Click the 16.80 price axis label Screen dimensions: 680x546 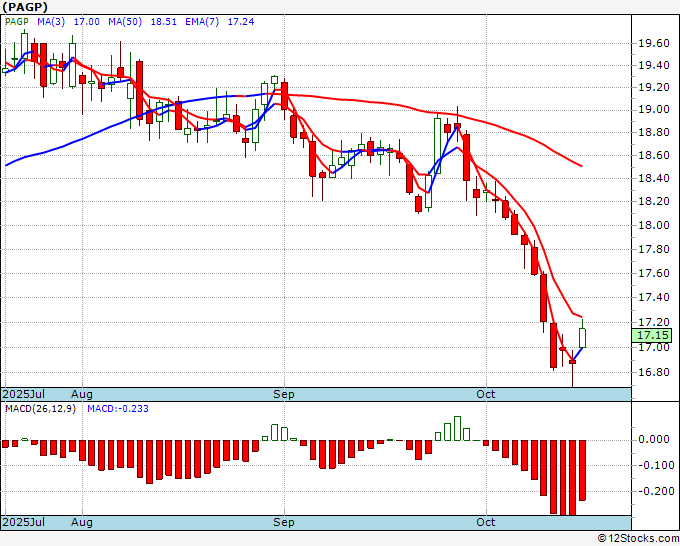(654, 373)
